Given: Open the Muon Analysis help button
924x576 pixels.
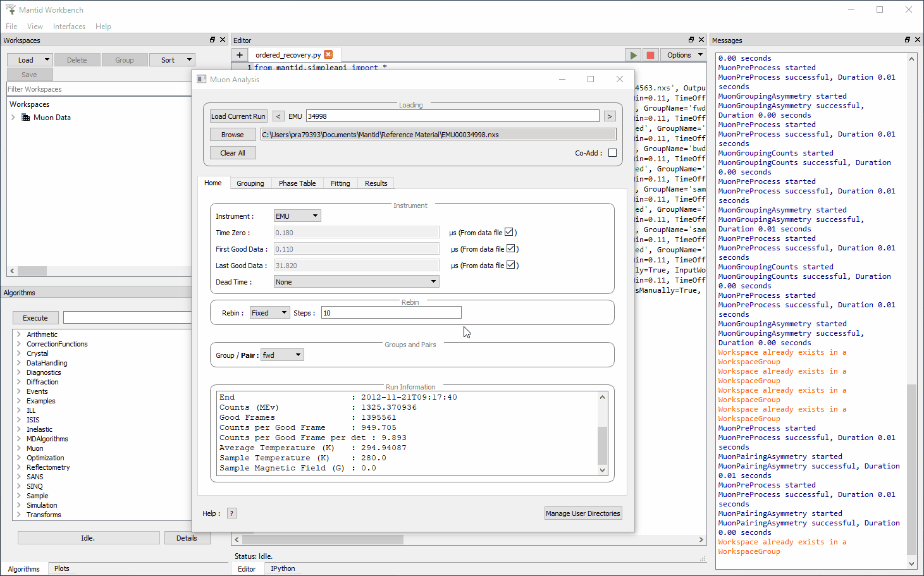Looking at the screenshot, I should click(232, 513).
